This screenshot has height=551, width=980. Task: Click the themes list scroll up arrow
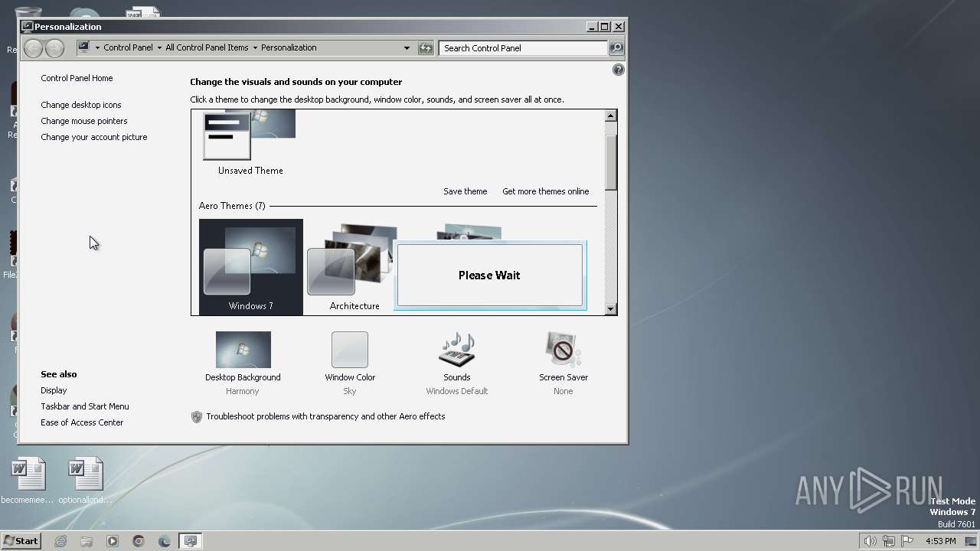(610, 116)
